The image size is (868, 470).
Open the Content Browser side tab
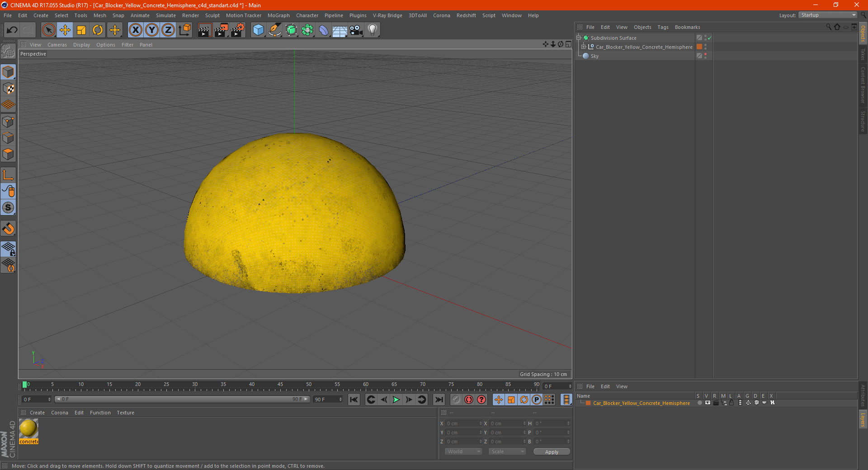863,85
